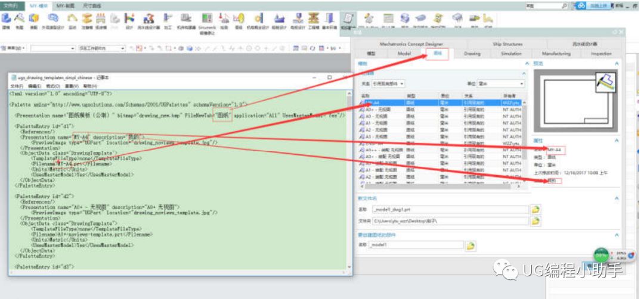644x299 pixels.
Task: Open the 仅在工作部件内 scope dropdown
Action: click(101, 48)
